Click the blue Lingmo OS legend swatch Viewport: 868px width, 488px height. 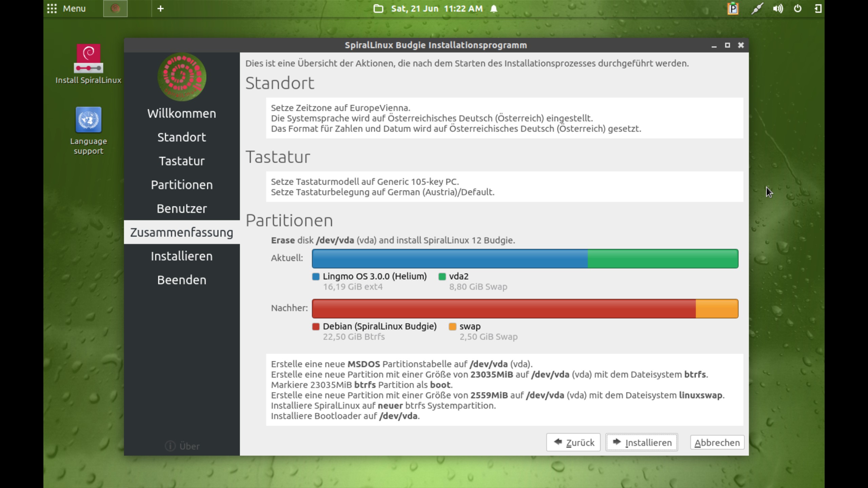pos(316,277)
